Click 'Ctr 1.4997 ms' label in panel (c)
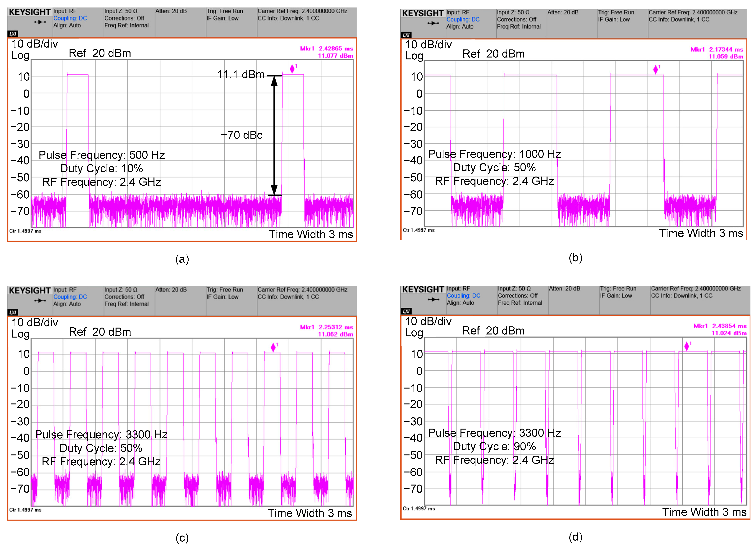This screenshot has width=756, height=548. (x=25, y=510)
